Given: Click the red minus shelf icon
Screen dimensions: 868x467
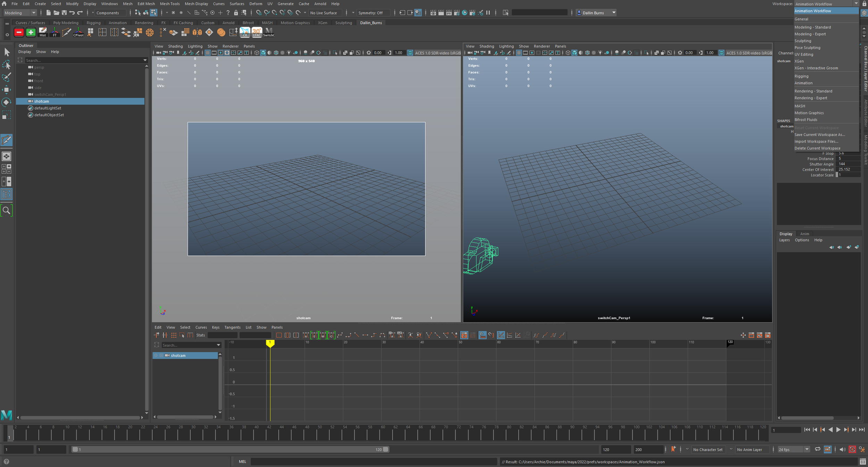Looking at the screenshot, I should [19, 32].
